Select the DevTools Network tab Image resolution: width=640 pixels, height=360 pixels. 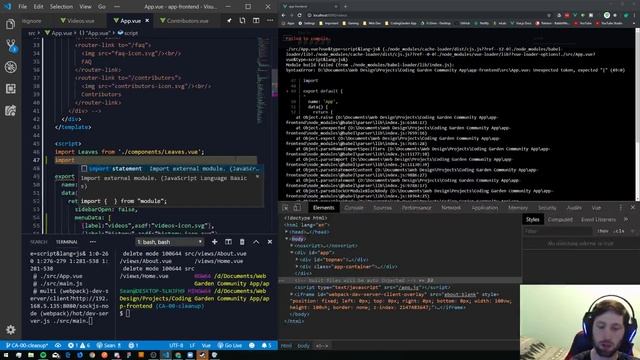(451, 208)
